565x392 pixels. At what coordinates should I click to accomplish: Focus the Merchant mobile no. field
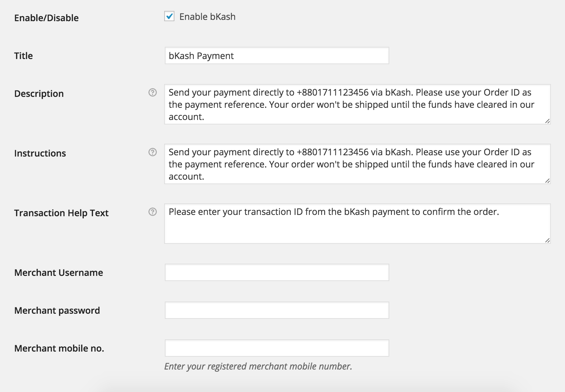click(277, 348)
